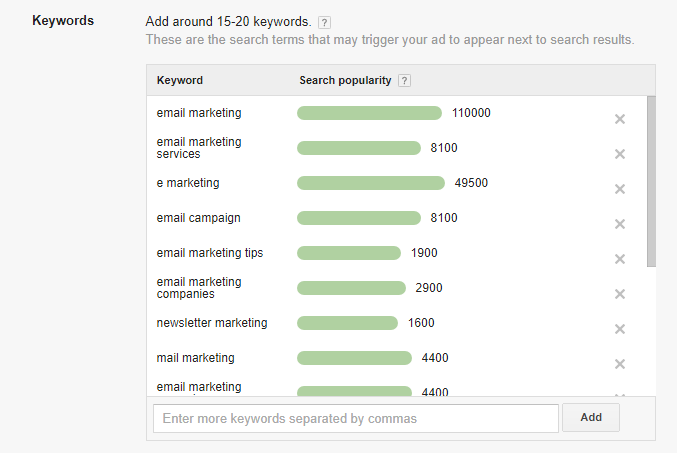Delete the 'newsletter marketing' keyword
This screenshot has height=453, width=677.
click(620, 329)
